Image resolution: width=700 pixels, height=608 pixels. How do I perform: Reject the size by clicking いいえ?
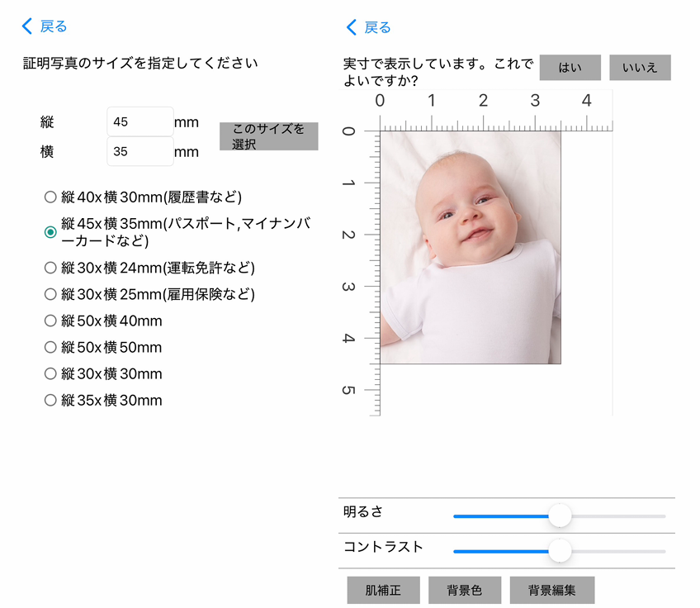pos(640,68)
